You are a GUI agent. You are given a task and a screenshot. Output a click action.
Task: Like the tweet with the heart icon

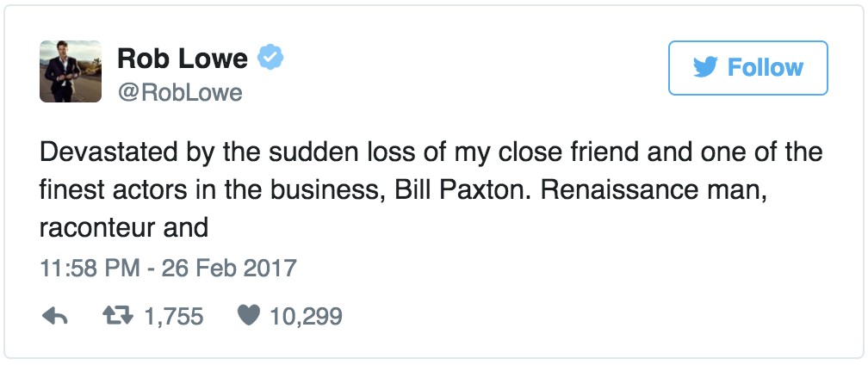[x=247, y=317]
